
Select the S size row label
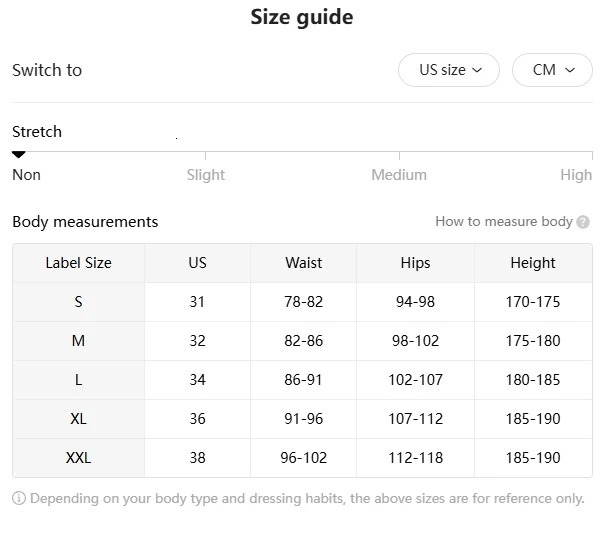click(78, 302)
